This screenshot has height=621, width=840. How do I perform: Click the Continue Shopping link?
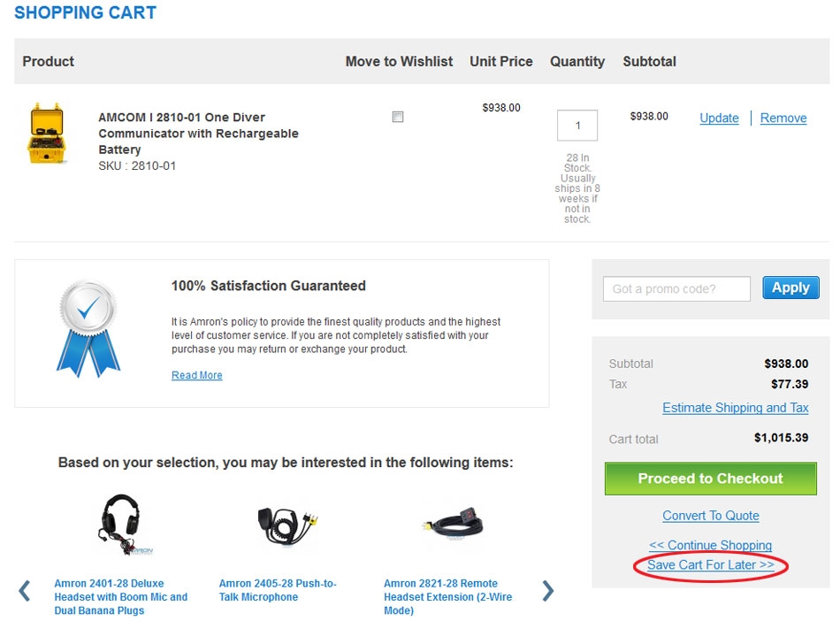coord(710,545)
